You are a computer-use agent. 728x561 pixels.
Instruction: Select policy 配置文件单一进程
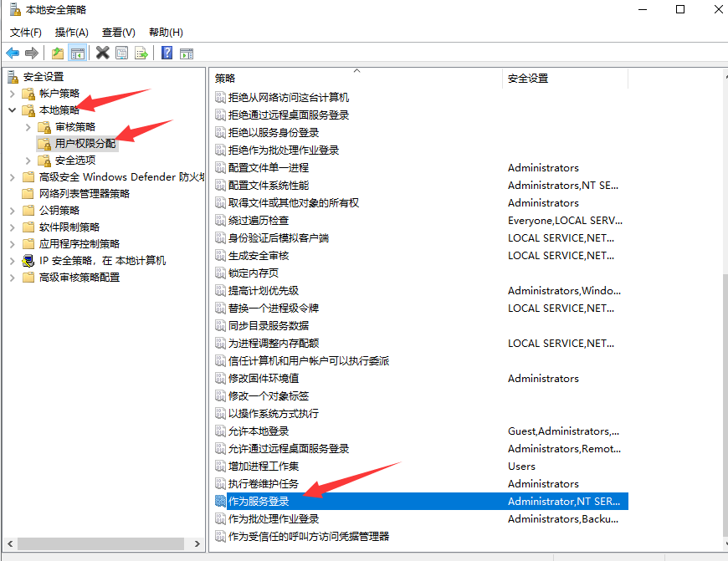(269, 167)
